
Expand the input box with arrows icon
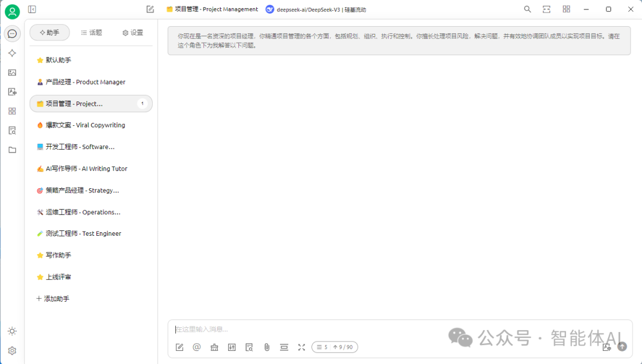pos(302,347)
